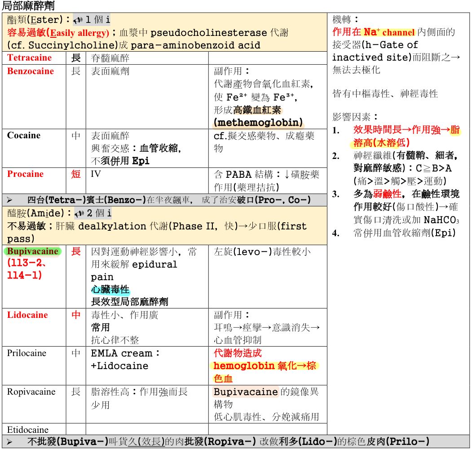
Task: Click the red Lidocaine drug name
Action: [27, 315]
